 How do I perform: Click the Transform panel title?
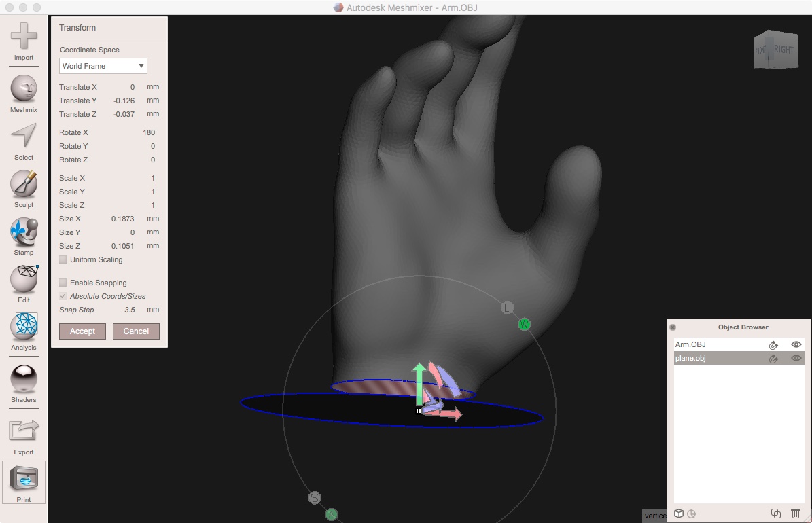tap(77, 27)
